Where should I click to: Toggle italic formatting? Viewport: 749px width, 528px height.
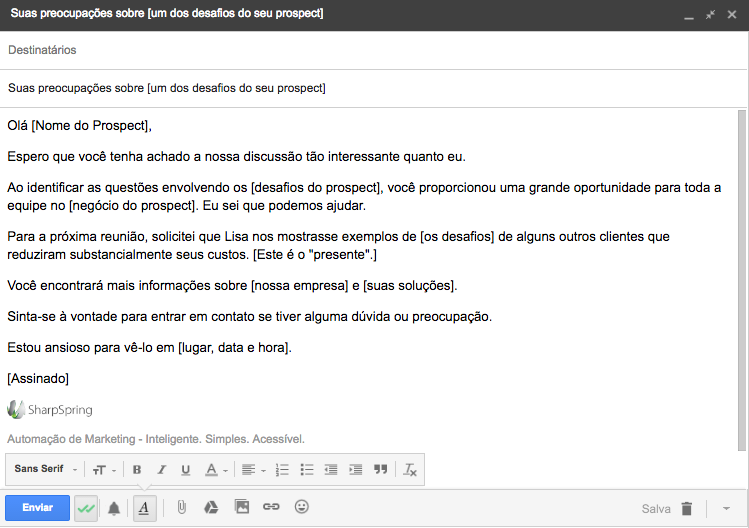pyautogui.click(x=161, y=470)
